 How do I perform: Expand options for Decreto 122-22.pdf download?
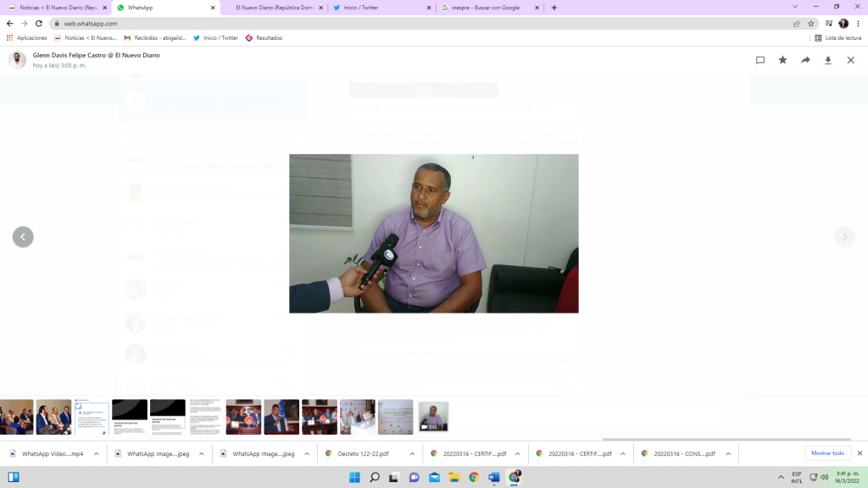pyautogui.click(x=411, y=453)
